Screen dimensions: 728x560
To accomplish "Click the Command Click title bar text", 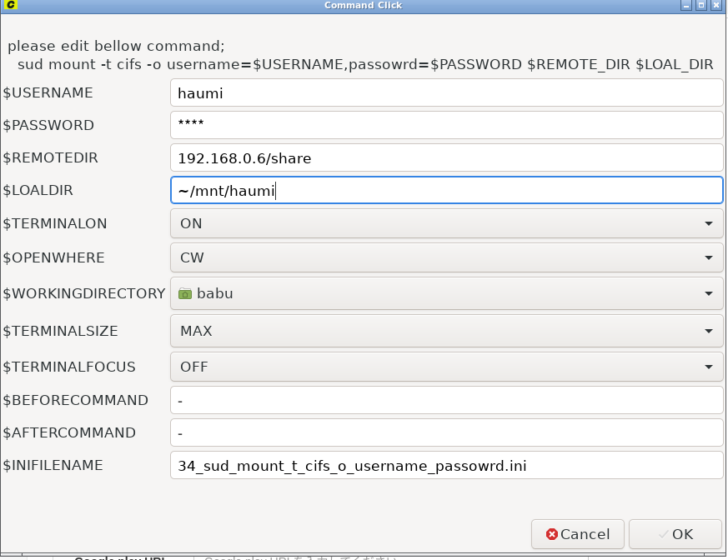I will (x=363, y=6).
